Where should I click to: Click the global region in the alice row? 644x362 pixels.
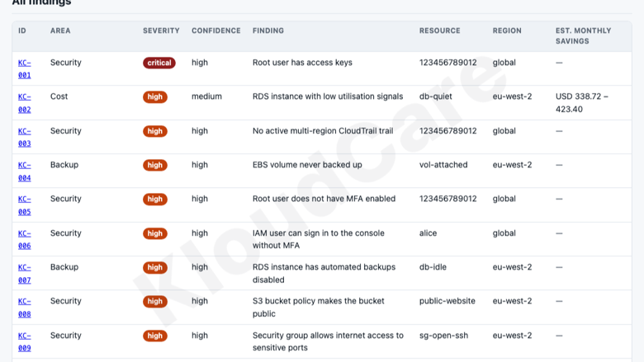pos(504,233)
